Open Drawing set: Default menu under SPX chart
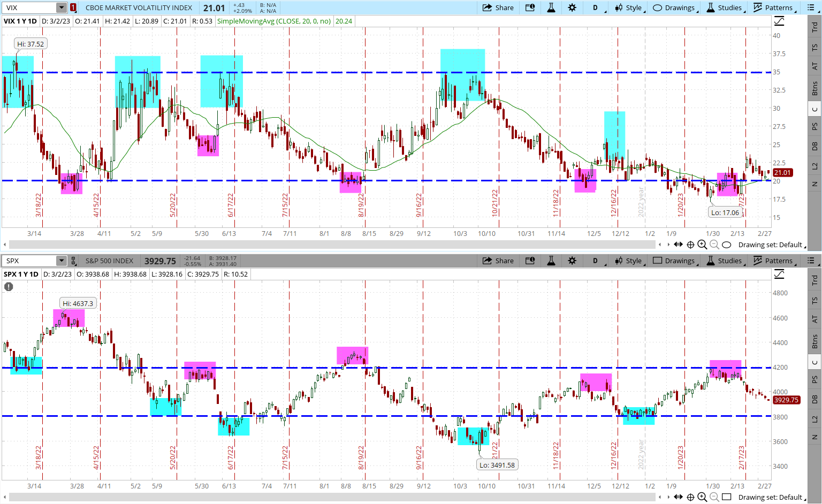The image size is (822, 504). (772, 497)
